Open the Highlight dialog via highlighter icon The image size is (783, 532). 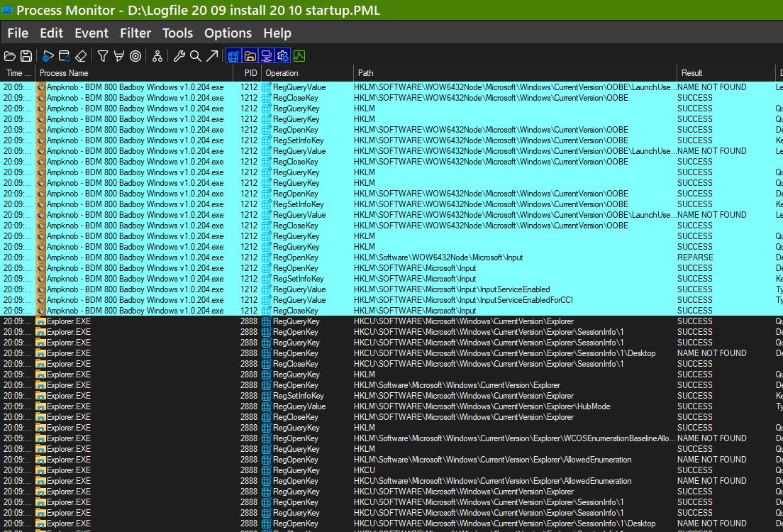pos(119,56)
